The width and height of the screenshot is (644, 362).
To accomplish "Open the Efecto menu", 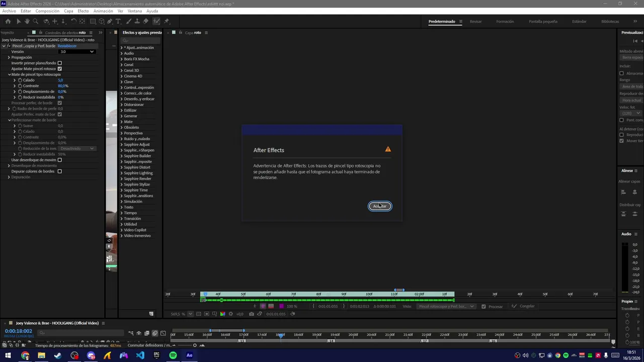I will click(x=83, y=11).
